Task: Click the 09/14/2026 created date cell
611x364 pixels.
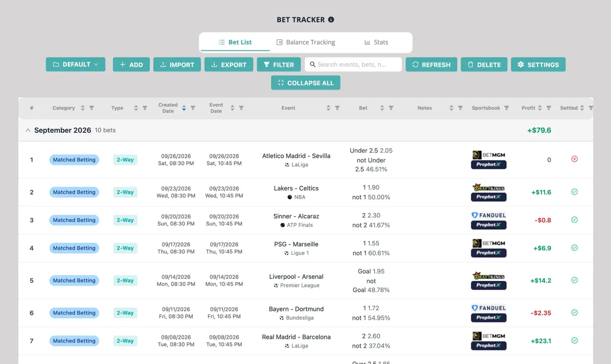Action: pyautogui.click(x=176, y=281)
